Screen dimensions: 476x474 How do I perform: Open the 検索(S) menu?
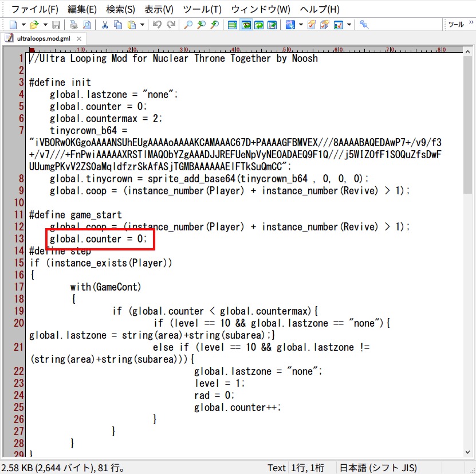[x=120, y=9]
